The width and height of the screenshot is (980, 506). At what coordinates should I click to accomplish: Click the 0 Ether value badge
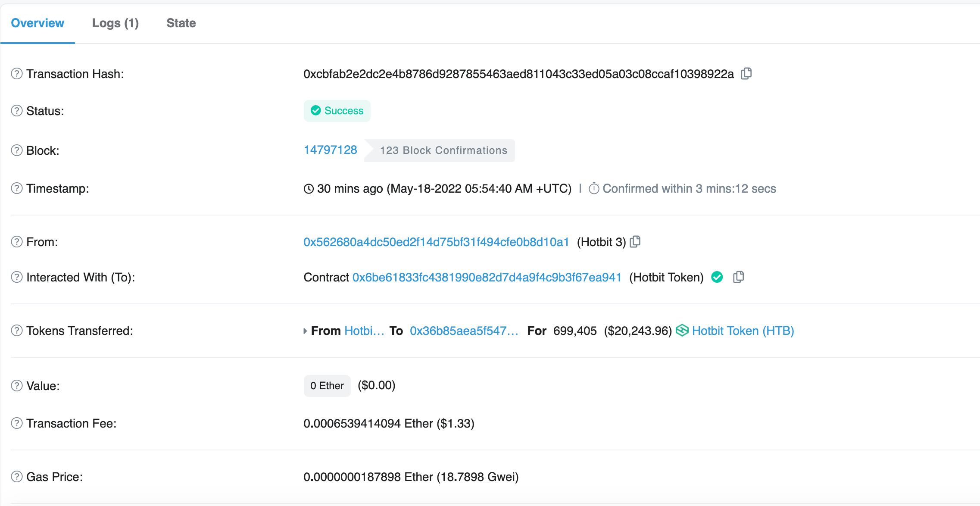327,386
